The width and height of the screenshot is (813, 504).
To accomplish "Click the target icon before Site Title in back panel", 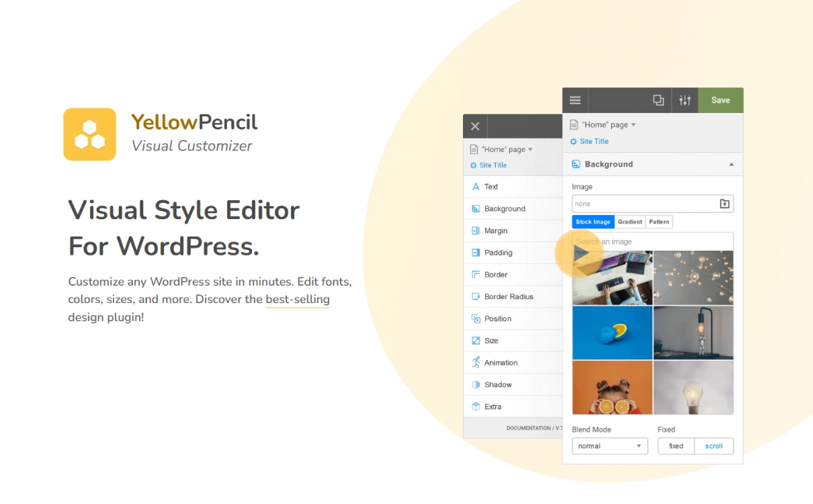I will (473, 165).
